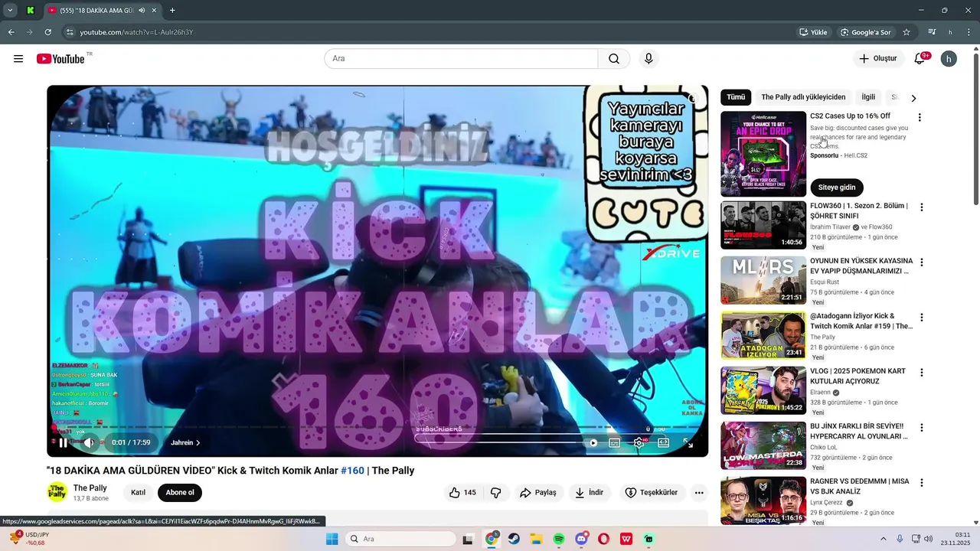
Task: Open the Jahrein chapter list
Action: [185, 443]
